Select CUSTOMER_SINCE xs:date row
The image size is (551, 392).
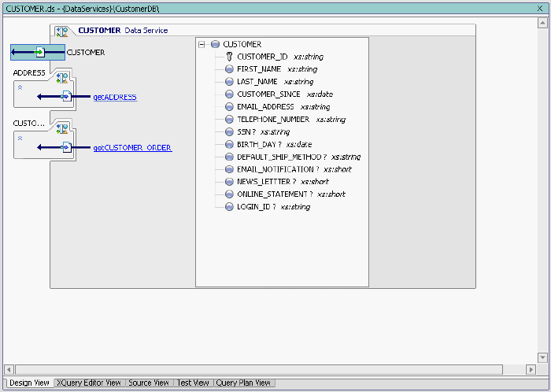click(x=285, y=94)
